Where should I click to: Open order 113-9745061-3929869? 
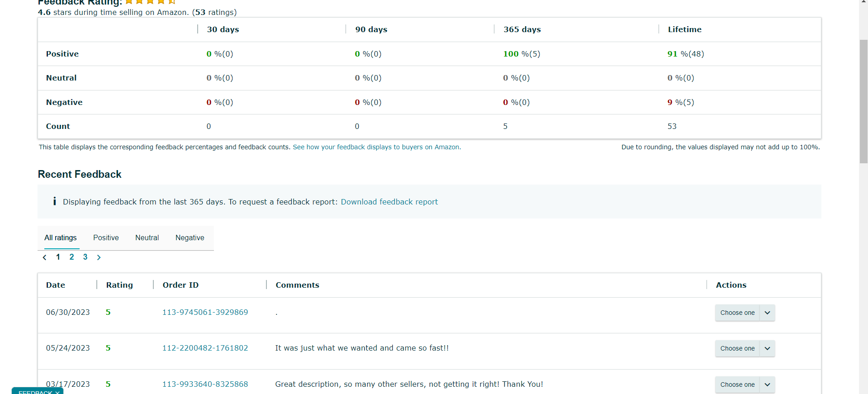(205, 312)
